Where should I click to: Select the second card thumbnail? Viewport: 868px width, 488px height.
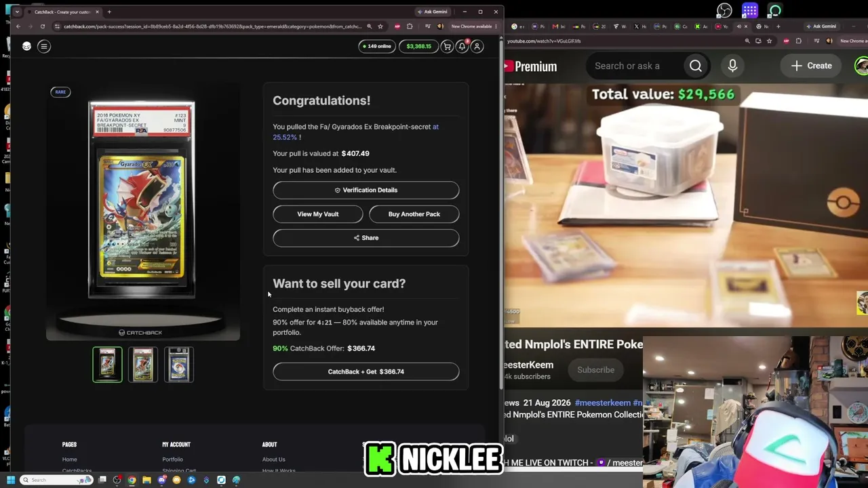click(143, 365)
